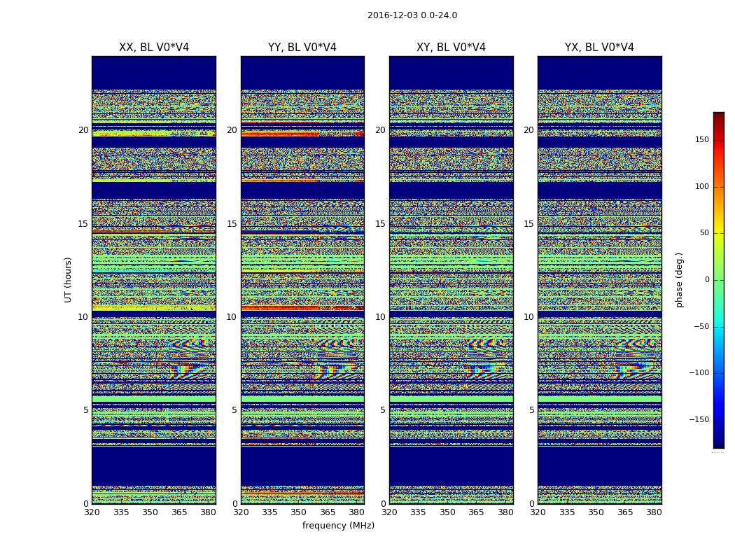The width and height of the screenshot is (735, 560).
Task: Click the colorbar tick label '100'
Action: [702, 186]
